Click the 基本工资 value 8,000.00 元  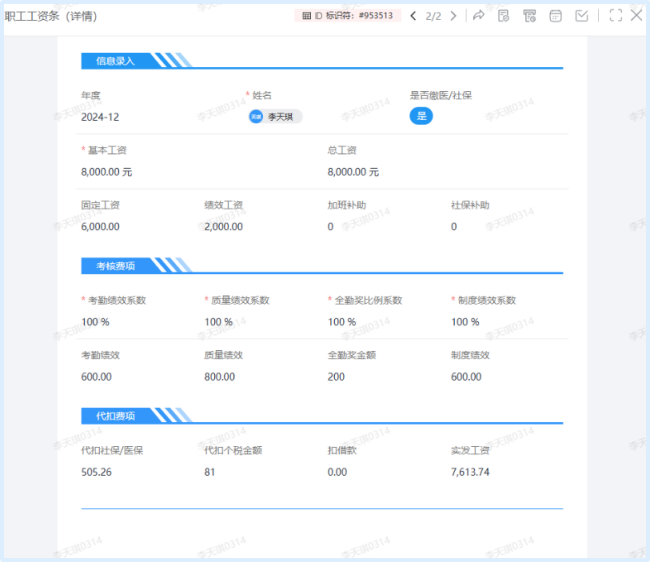click(x=106, y=172)
